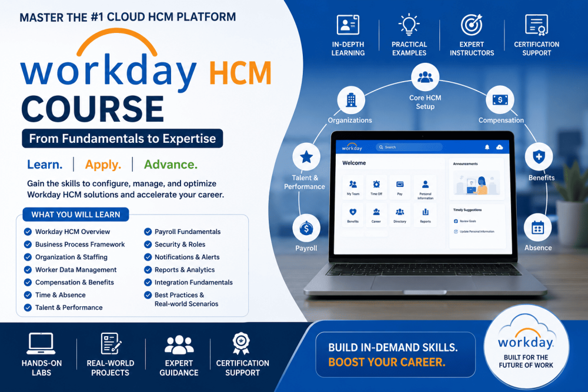Select the Organizations building icon
Screen dimensions: 588x392
tap(351, 100)
